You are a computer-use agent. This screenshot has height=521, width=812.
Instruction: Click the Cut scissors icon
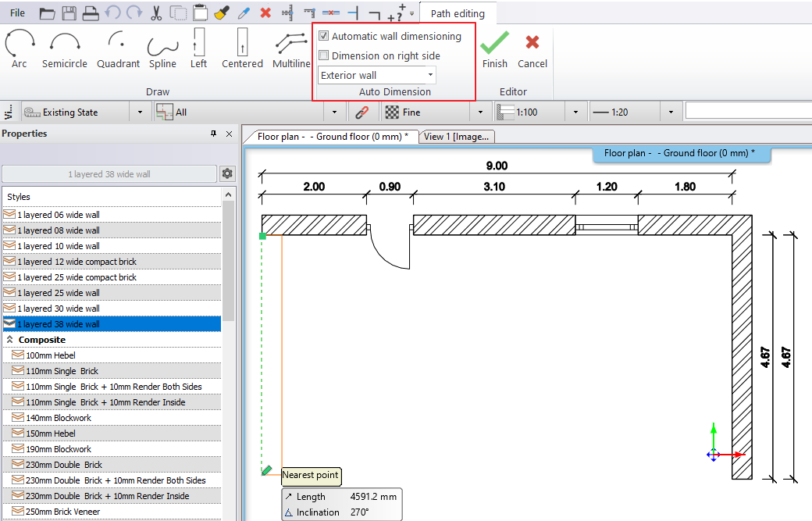(156, 13)
